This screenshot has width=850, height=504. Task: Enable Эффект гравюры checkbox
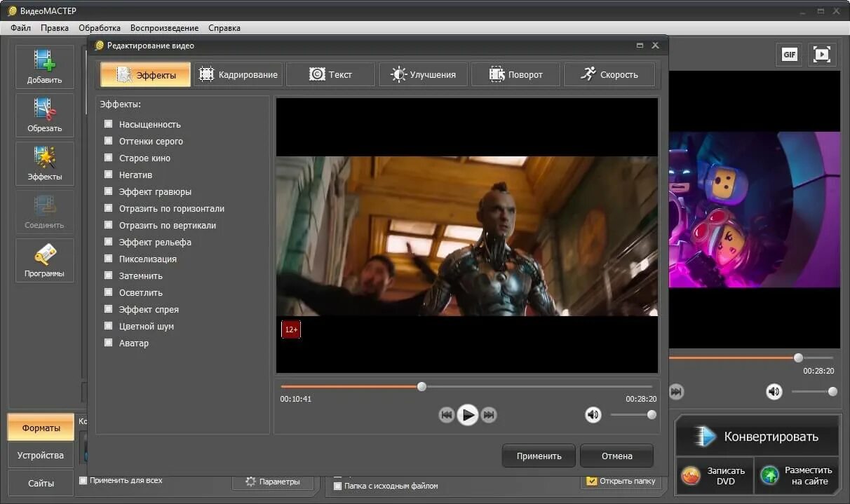[x=108, y=191]
